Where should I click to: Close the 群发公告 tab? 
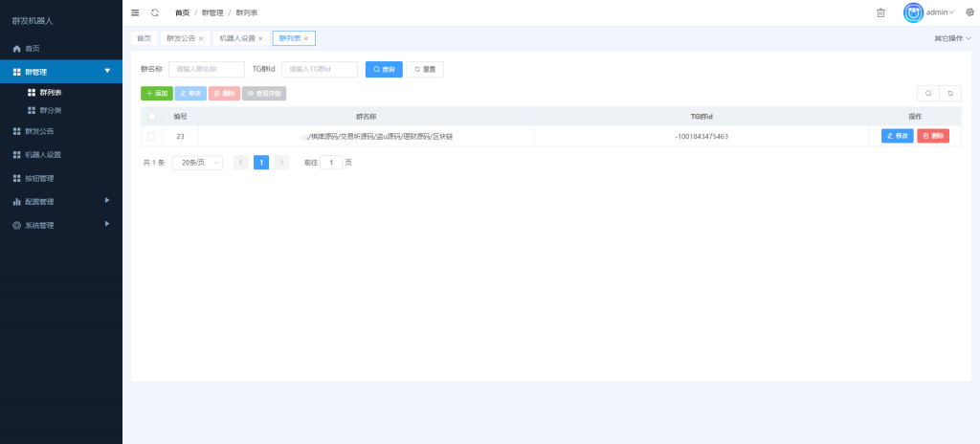[201, 39]
